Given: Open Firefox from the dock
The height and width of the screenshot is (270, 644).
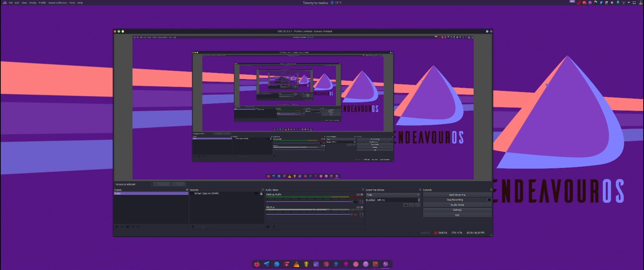Looking at the screenshot, I should [257, 264].
